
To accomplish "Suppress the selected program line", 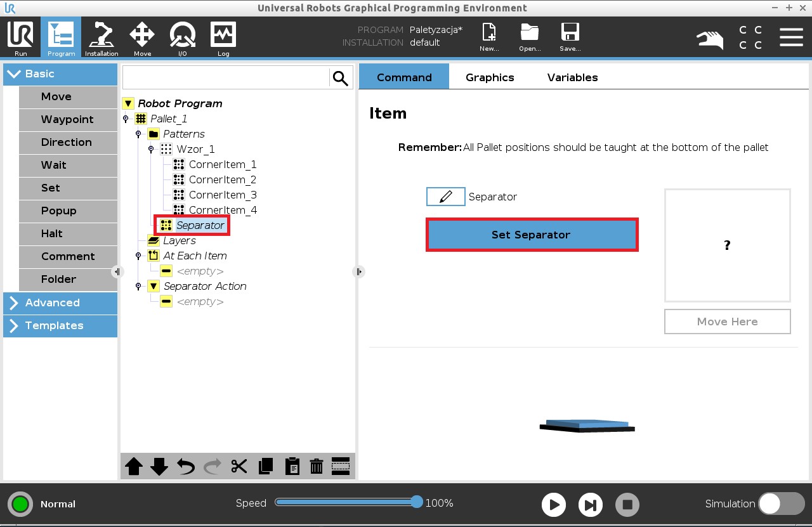I will 341,466.
